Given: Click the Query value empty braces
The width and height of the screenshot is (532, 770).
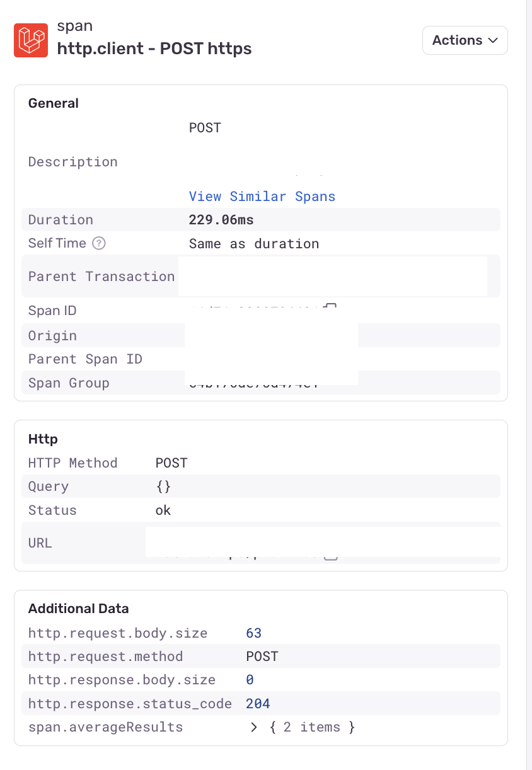Looking at the screenshot, I should (163, 486).
